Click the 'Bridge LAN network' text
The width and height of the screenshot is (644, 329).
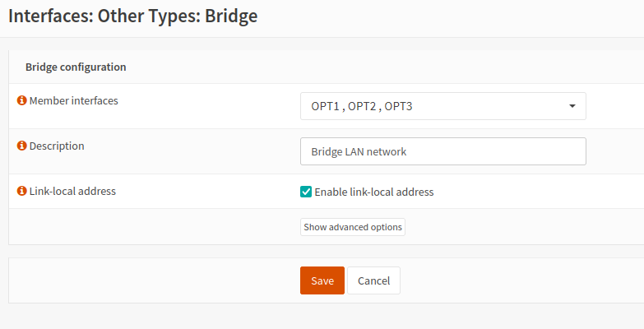359,151
